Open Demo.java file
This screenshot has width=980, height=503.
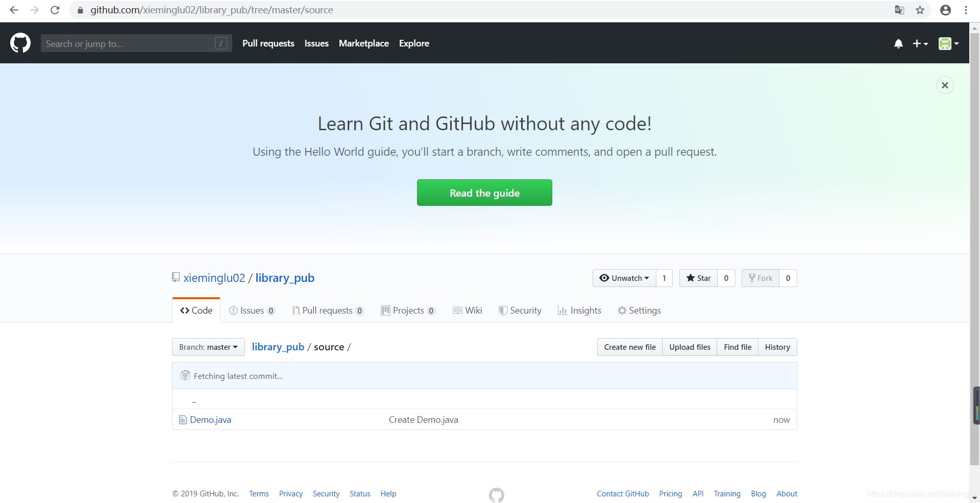click(x=210, y=419)
